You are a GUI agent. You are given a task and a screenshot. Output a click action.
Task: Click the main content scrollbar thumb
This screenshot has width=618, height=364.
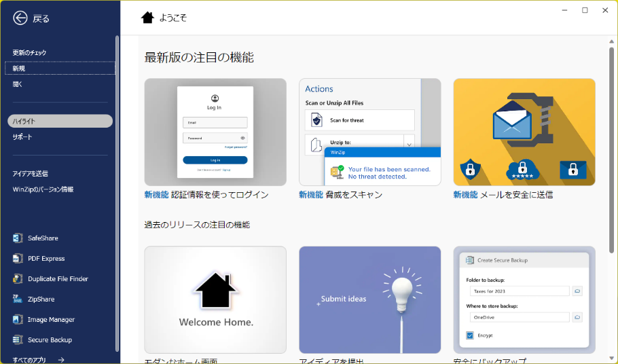click(611, 149)
